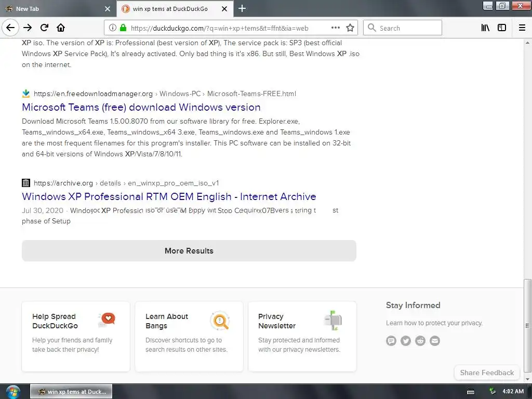Go back to the previous page
Screen dimensions: 532x399
click(10, 28)
